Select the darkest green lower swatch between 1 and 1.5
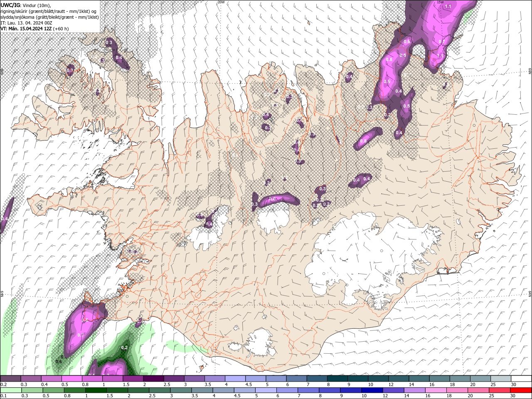The height and width of the screenshot is (399, 532). point(96,390)
